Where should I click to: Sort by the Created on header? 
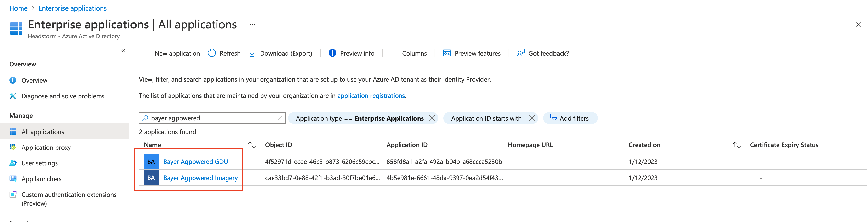644,145
